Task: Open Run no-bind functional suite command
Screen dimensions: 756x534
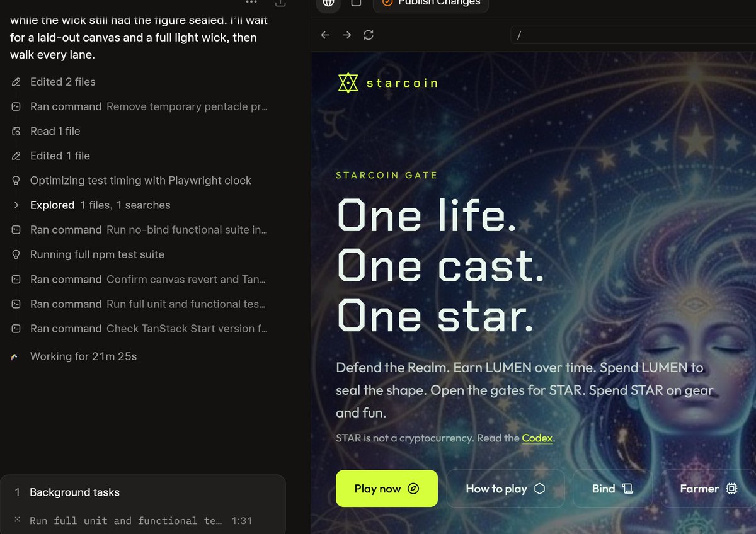Action: click(149, 230)
